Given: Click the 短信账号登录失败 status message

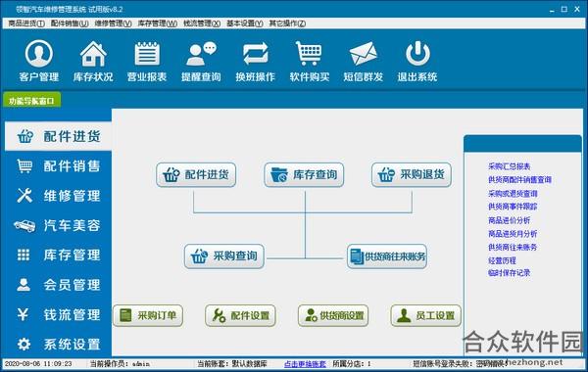Looking at the screenshot, I should pos(460,364).
